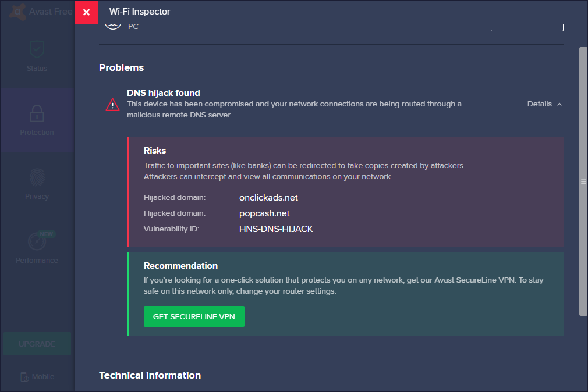Close the Wi-Fi Inspector panel
Screen dimensions: 588x392
86,12
